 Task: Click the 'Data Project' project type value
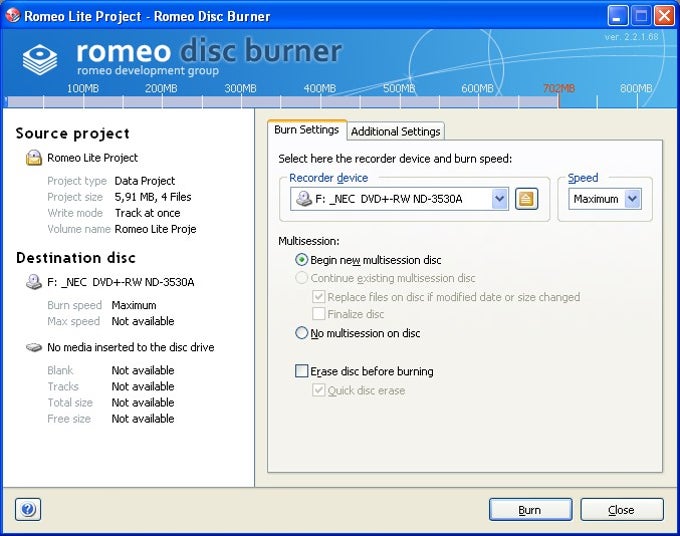(x=145, y=181)
